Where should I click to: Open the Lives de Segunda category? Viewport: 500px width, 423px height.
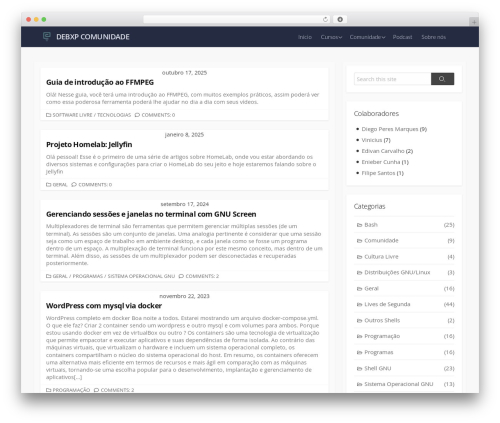pos(387,304)
